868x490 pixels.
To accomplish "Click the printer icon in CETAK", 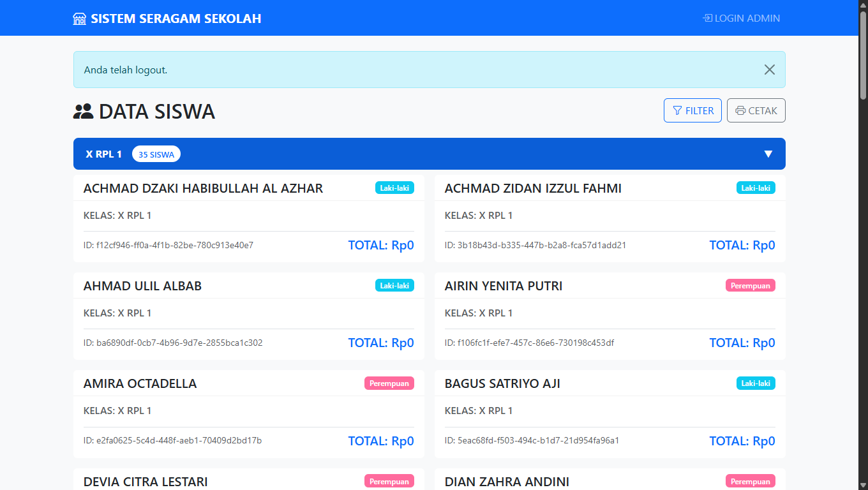I will tap(740, 110).
